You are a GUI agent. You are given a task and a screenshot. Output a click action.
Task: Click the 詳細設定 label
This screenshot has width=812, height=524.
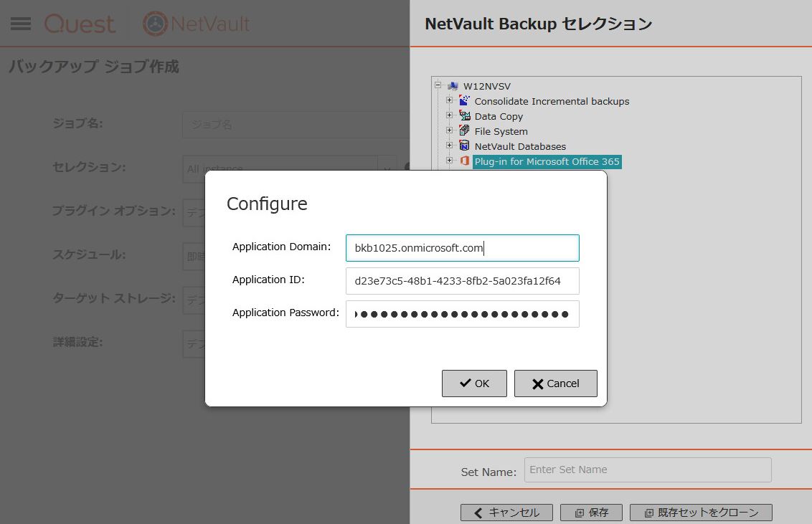pyautogui.click(x=77, y=342)
